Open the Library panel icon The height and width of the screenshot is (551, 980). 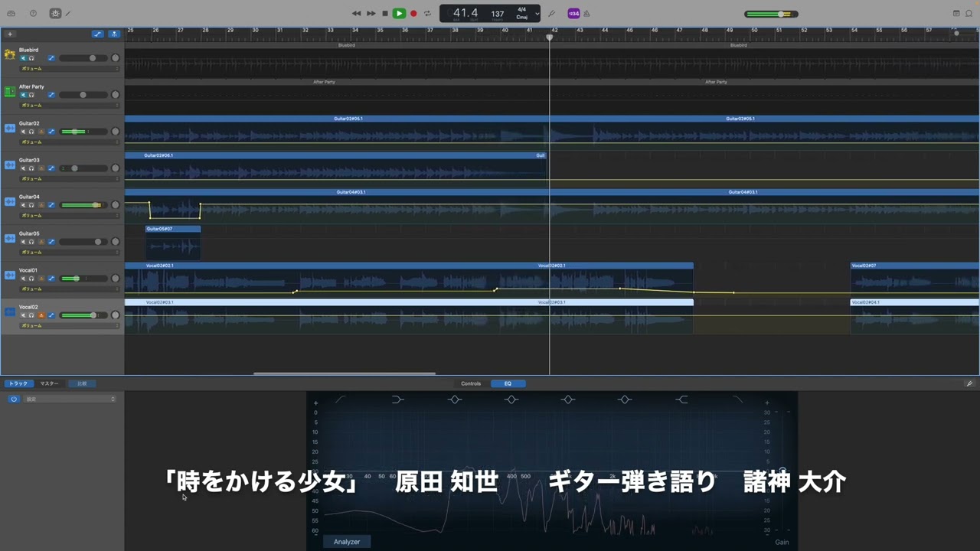point(11,13)
